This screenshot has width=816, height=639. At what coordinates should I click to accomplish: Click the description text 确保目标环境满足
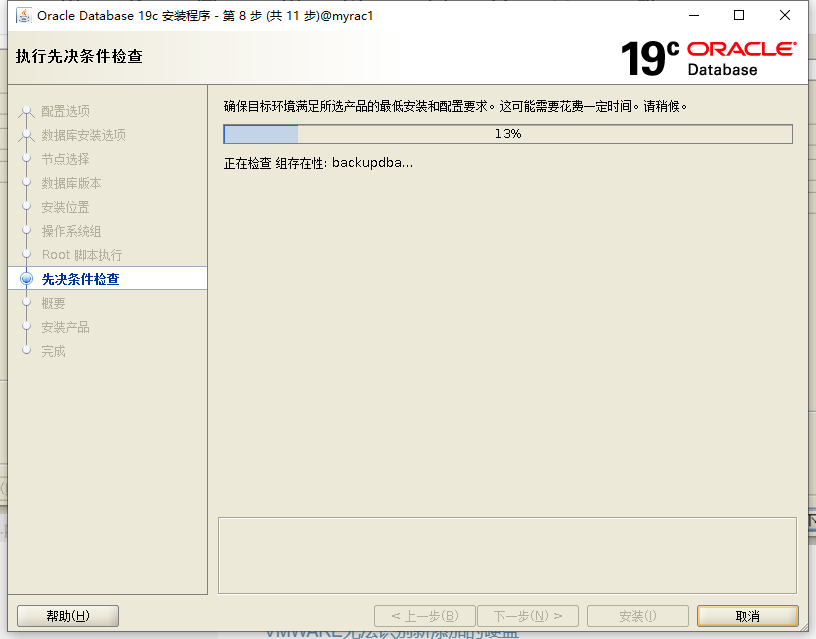tap(455, 106)
